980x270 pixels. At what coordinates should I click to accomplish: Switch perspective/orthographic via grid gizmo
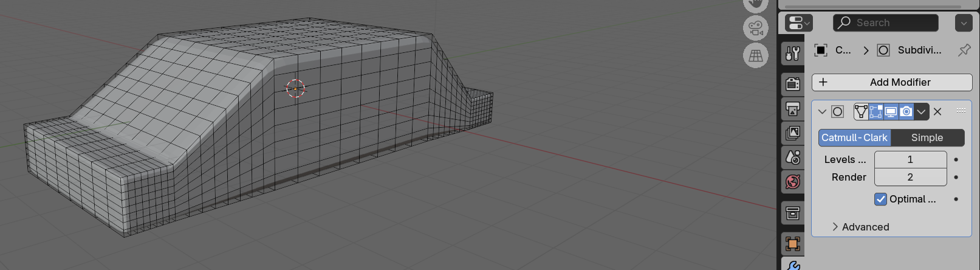(x=755, y=55)
